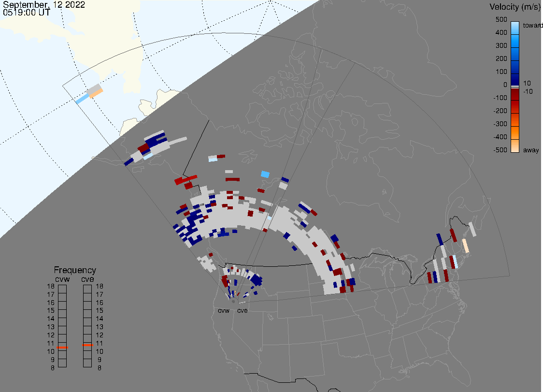
Task: Click the 'cvw' frequency column header
Action: tap(62, 279)
